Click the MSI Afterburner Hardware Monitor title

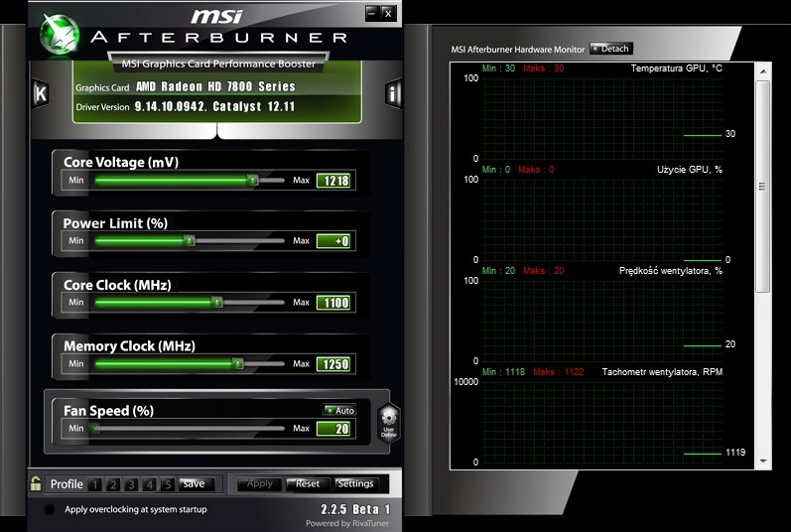(x=518, y=50)
